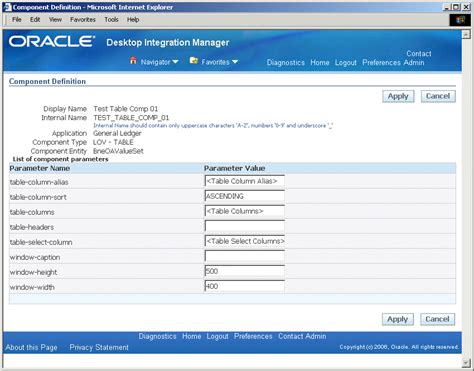Viewport: 474px width, 371px height.
Task: Click the window-height field showing 500
Action: click(245, 271)
